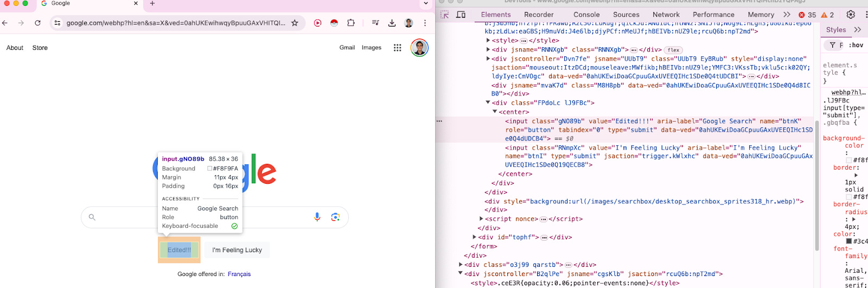868x288 pixels.
Task: Bookmark this page with the star icon
Action: click(x=295, y=23)
